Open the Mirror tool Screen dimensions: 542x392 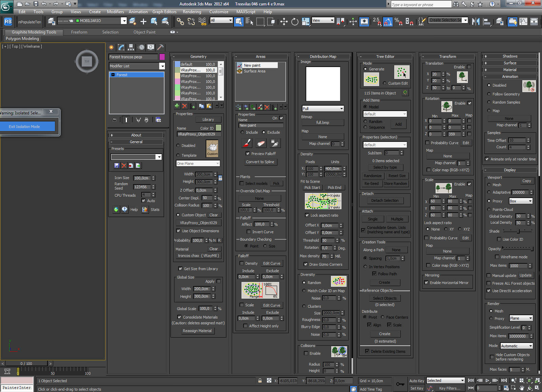pyautogui.click(x=476, y=22)
